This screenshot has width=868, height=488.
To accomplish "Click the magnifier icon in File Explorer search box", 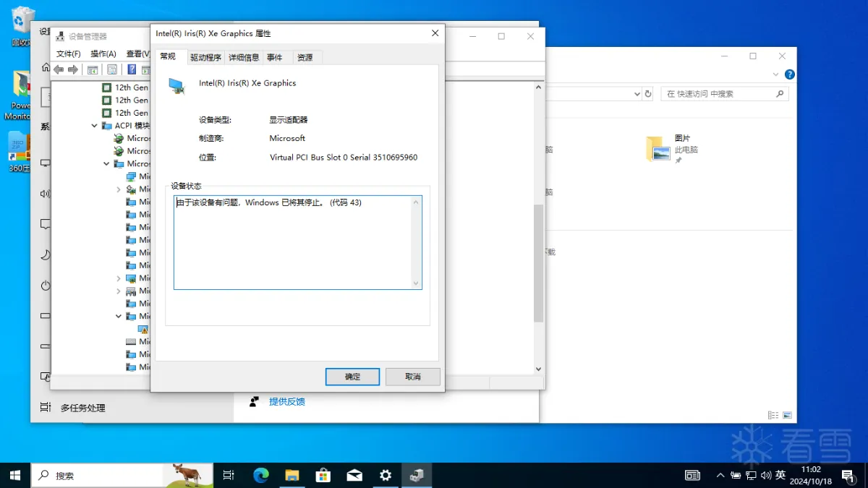I will (x=780, y=94).
